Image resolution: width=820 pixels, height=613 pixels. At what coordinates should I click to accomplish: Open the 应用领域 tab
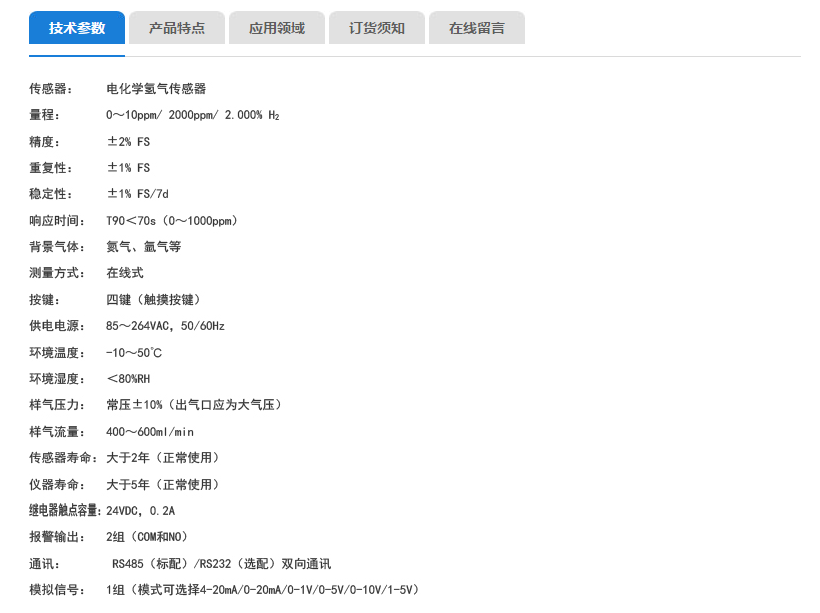tap(277, 28)
